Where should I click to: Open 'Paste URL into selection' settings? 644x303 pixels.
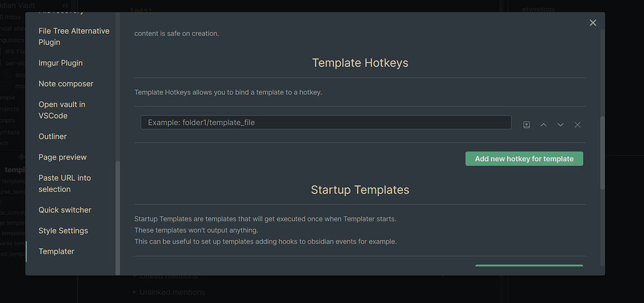(64, 184)
